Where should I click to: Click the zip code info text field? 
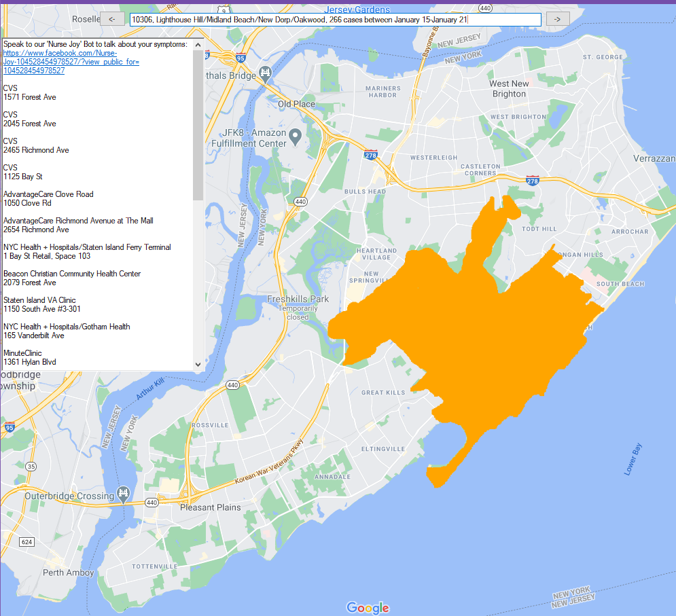336,20
